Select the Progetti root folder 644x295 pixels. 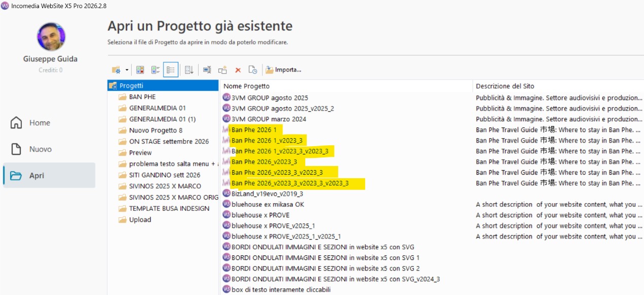click(163, 86)
